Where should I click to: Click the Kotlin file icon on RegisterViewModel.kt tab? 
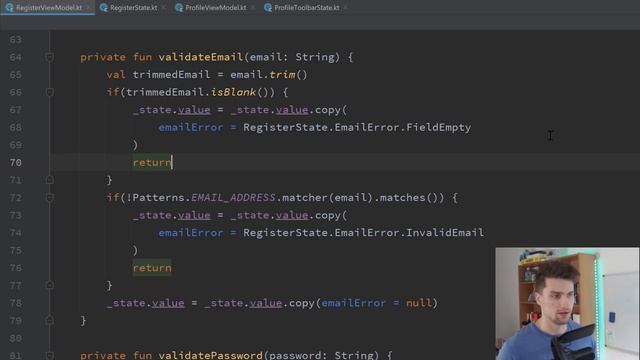[9, 7]
